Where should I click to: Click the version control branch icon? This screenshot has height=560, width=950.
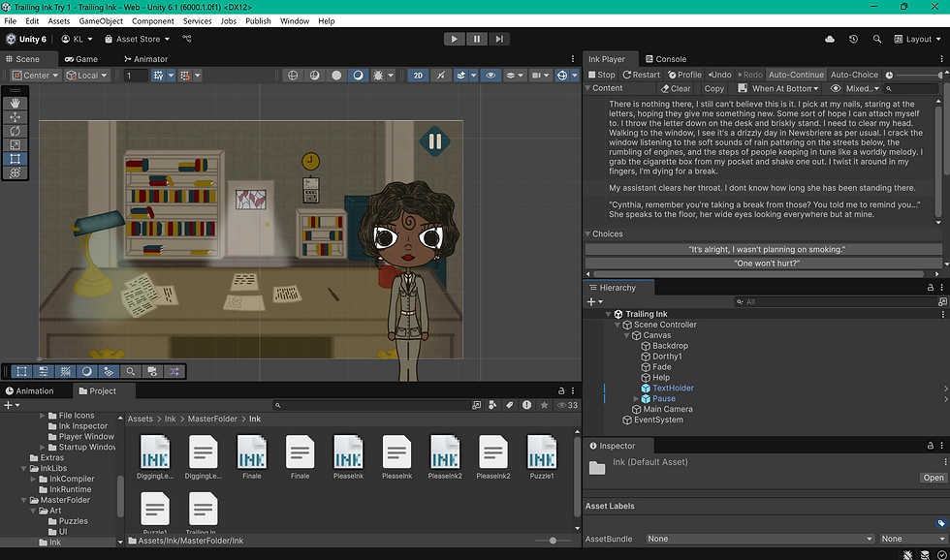(186, 39)
